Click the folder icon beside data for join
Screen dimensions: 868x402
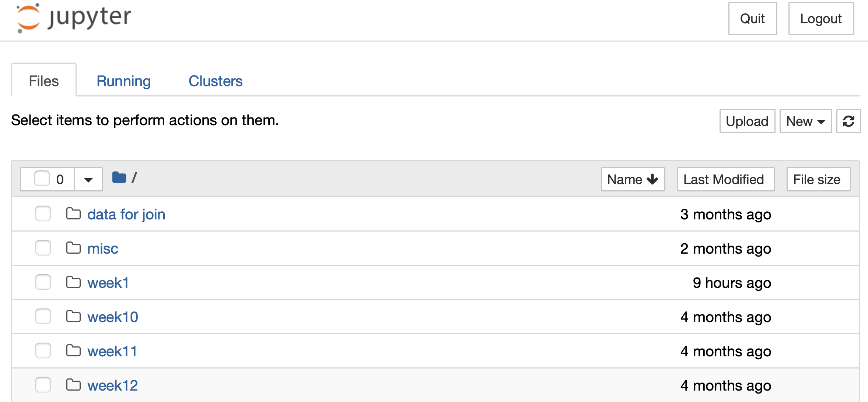click(74, 214)
